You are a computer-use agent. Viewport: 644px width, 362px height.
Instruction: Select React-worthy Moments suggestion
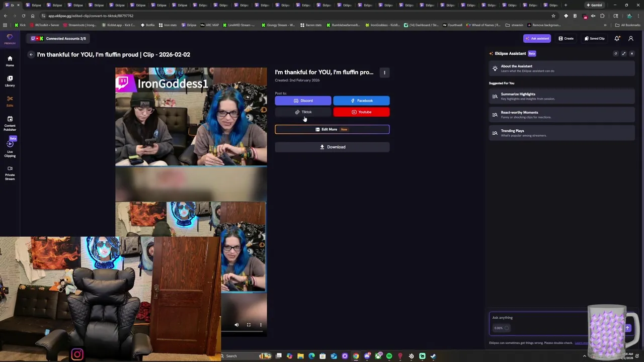click(561, 115)
